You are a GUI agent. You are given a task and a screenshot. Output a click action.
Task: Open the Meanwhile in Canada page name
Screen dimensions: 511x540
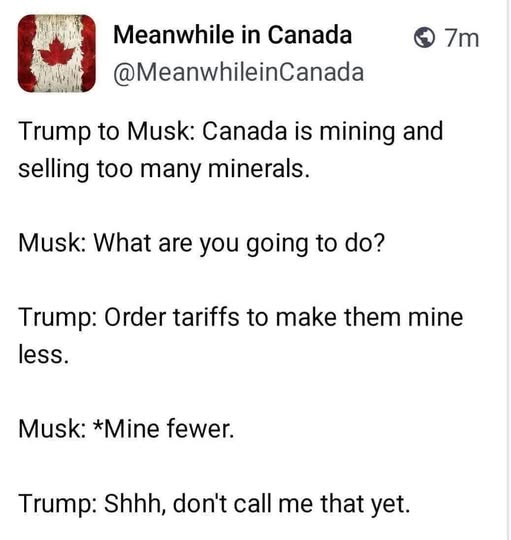232,35
